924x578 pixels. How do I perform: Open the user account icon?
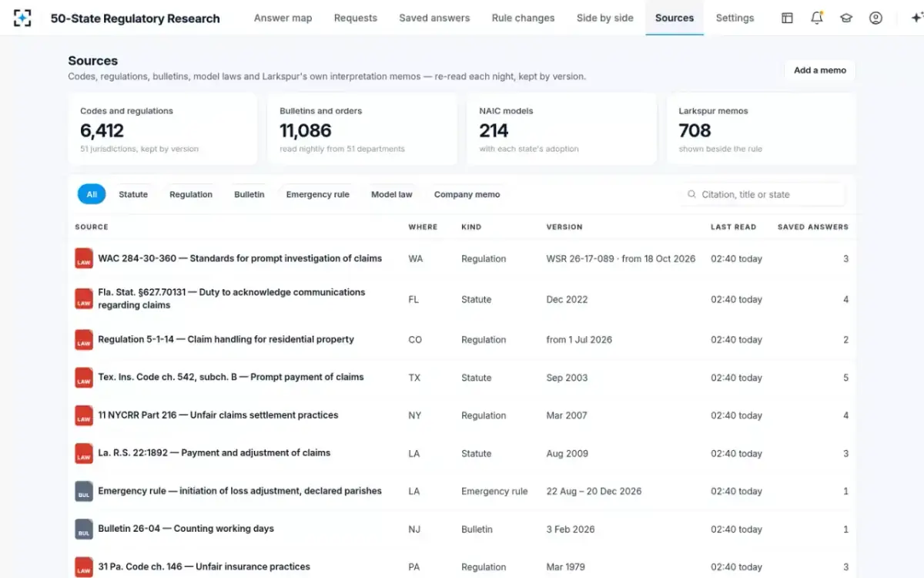pyautogui.click(x=875, y=18)
